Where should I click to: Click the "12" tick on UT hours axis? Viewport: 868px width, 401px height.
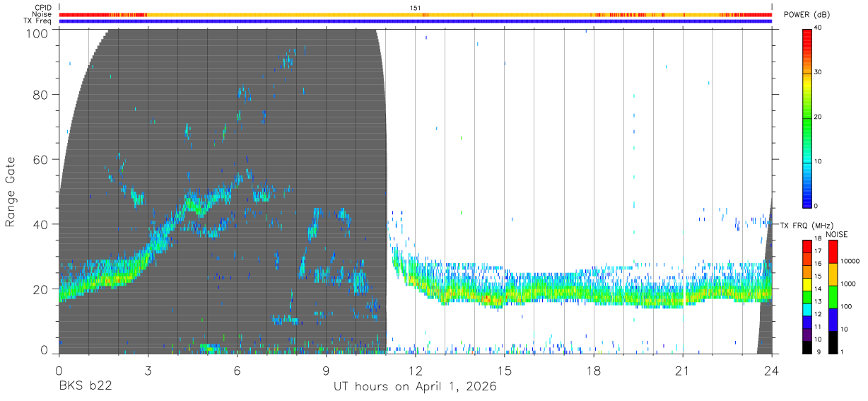(416, 371)
